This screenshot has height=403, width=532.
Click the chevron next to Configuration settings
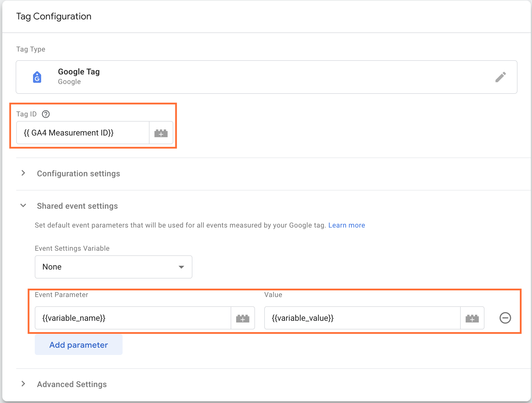23,173
